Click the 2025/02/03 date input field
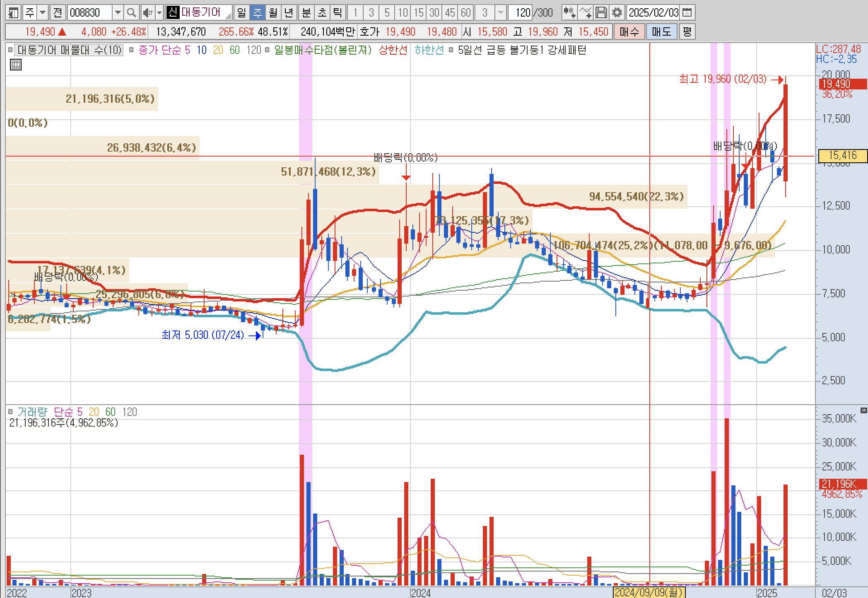 click(x=653, y=13)
